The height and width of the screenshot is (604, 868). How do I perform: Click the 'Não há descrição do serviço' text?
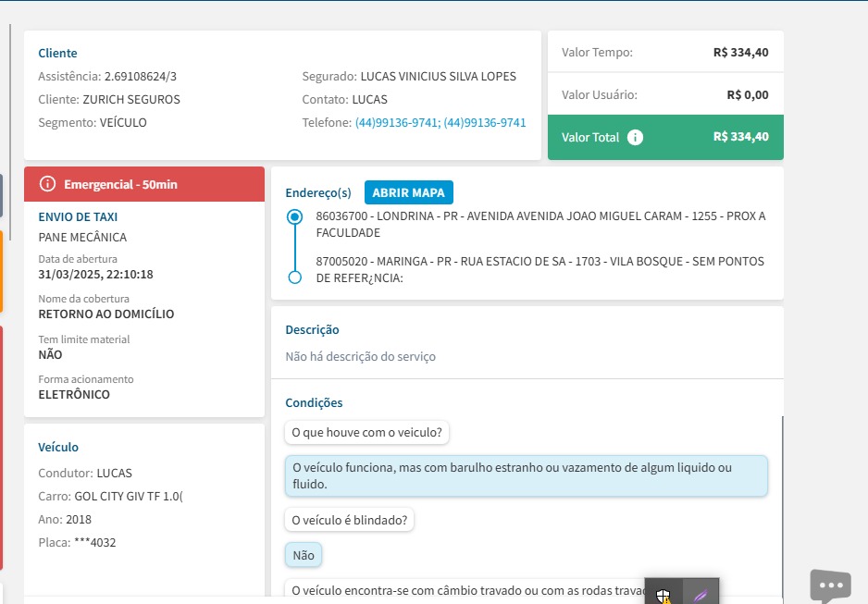coord(360,357)
